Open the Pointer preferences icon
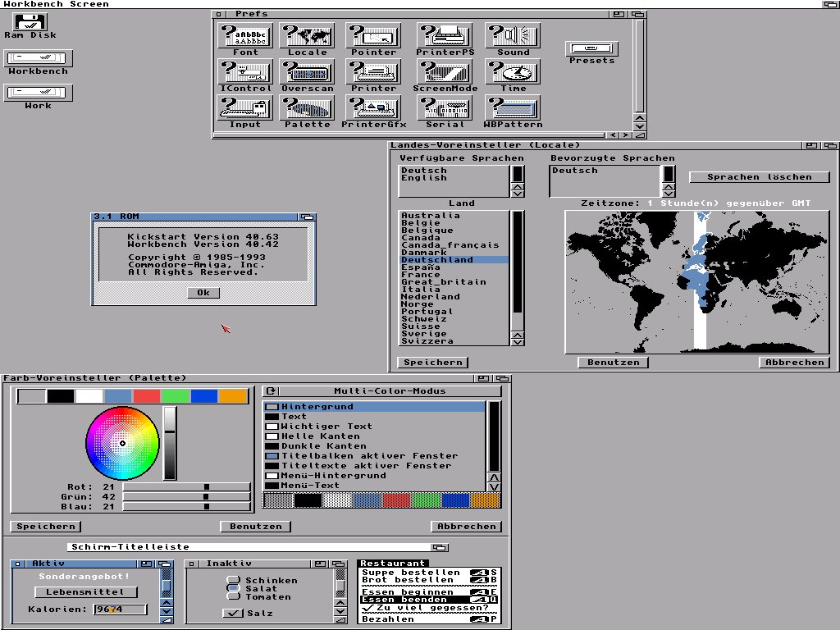The height and width of the screenshot is (630, 840). [373, 35]
